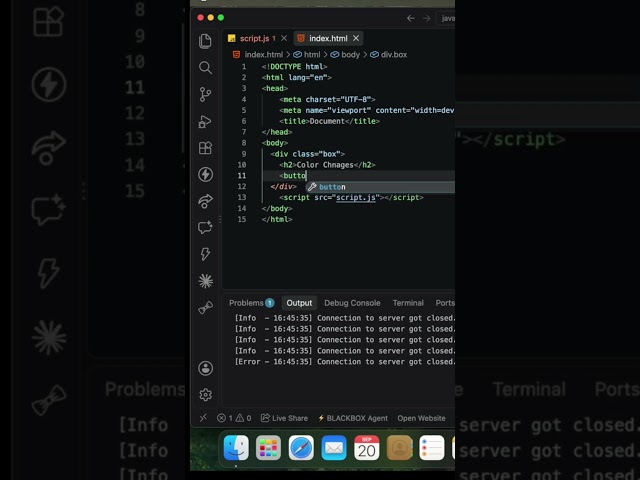Click the body breadcrumb item
Viewport: 640px width, 480px height.
345,55
